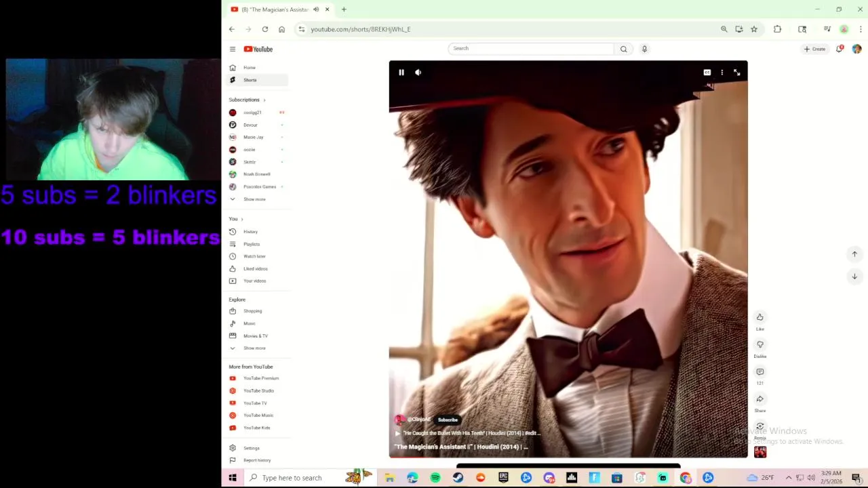868x488 pixels.
Task: Pause the playing Short video
Action: point(401,73)
